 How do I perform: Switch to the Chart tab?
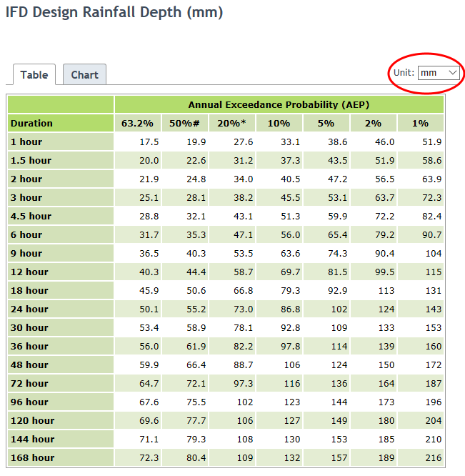(84, 74)
